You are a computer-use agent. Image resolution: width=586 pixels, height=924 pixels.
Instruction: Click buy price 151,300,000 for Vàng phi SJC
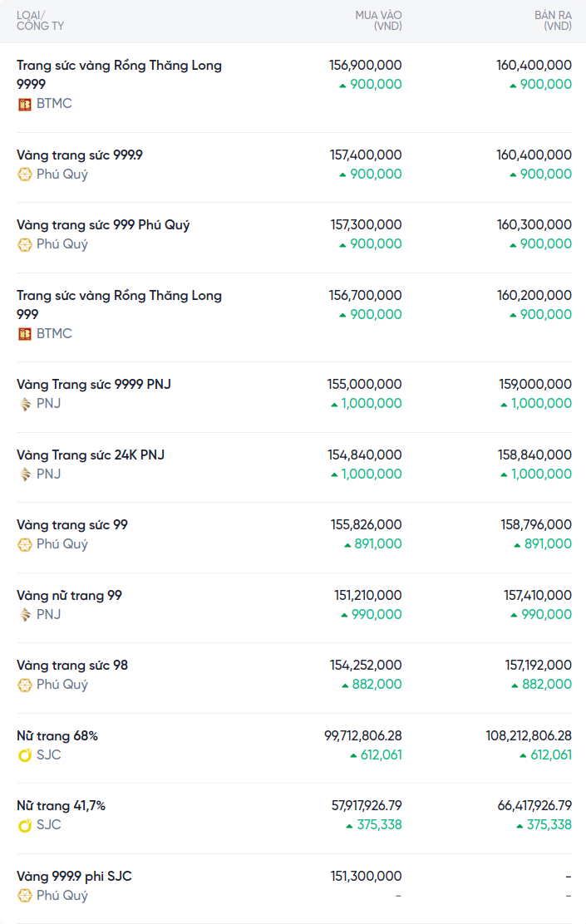click(366, 877)
